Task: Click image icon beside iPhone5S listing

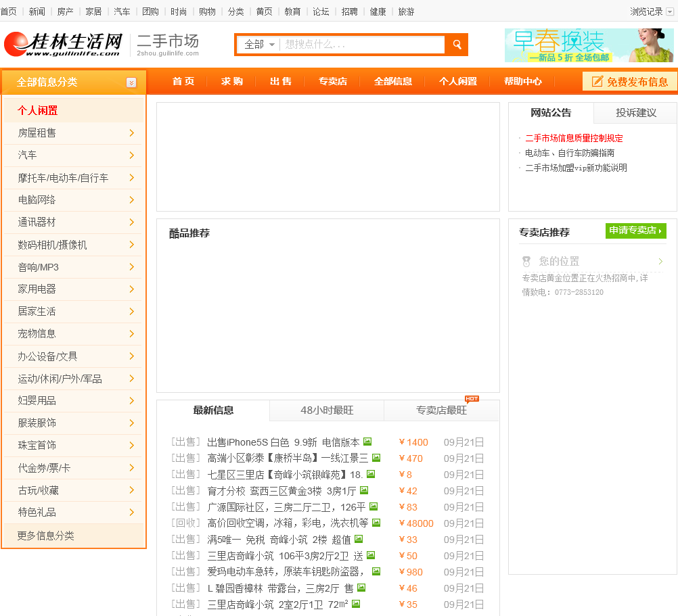Action: (367, 442)
